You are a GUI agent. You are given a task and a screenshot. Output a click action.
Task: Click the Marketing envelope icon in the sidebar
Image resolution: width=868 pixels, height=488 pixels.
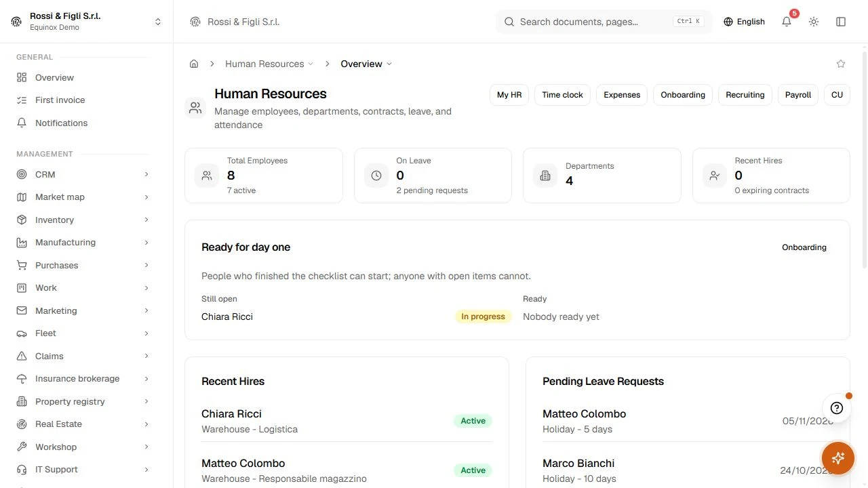22,310
